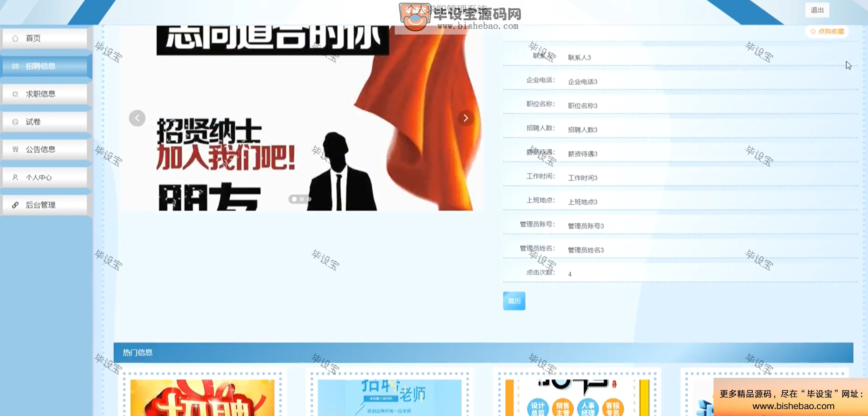Open the red 招聘 hot info thumbnail
868x416 pixels.
click(202, 397)
